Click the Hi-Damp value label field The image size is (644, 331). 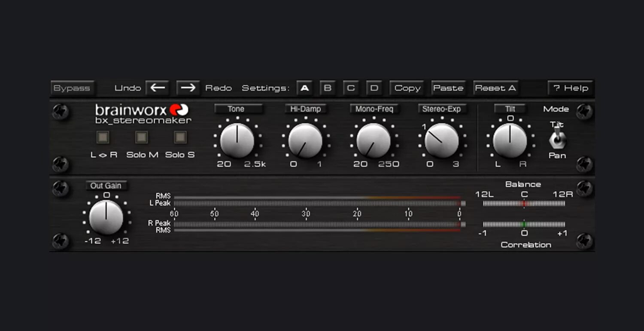pyautogui.click(x=306, y=109)
